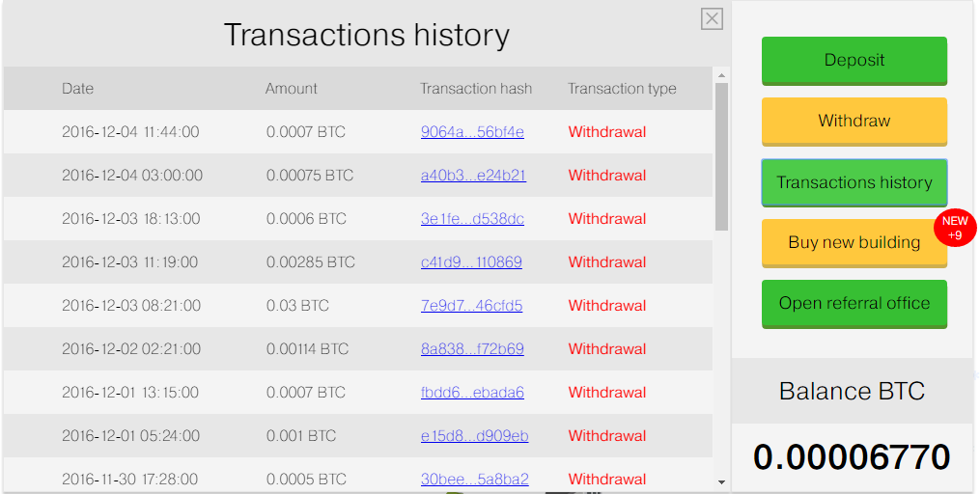Click the Deposit button
Viewport: 980px width, 494px height.
click(854, 61)
